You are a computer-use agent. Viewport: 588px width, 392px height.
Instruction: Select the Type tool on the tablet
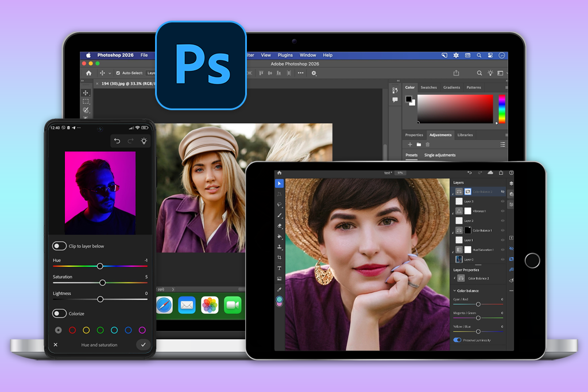280,268
